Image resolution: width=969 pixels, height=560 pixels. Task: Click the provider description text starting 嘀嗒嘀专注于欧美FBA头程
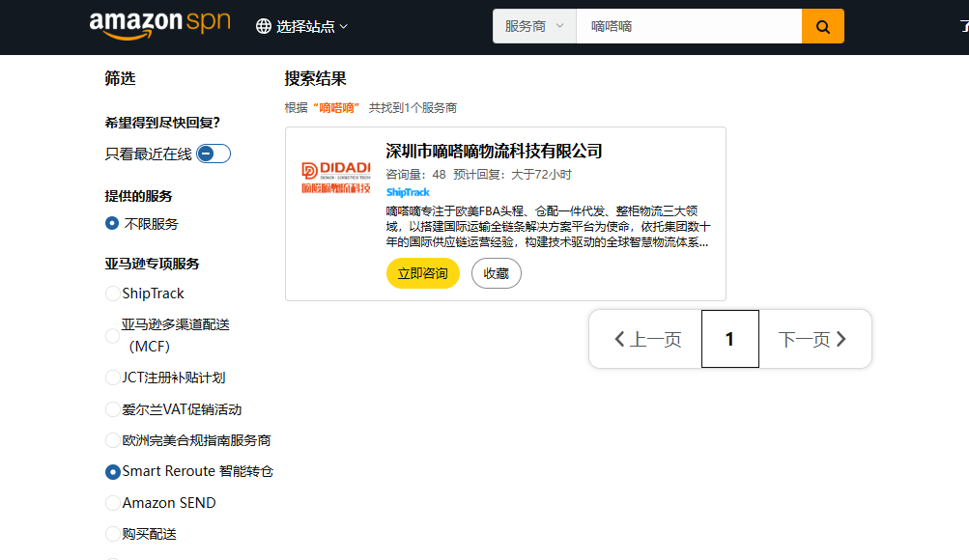(x=548, y=227)
